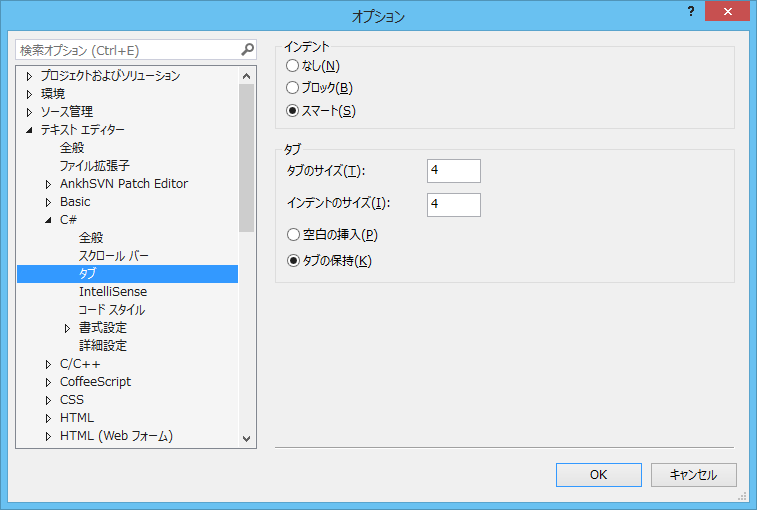Click the help question mark icon

691,11
